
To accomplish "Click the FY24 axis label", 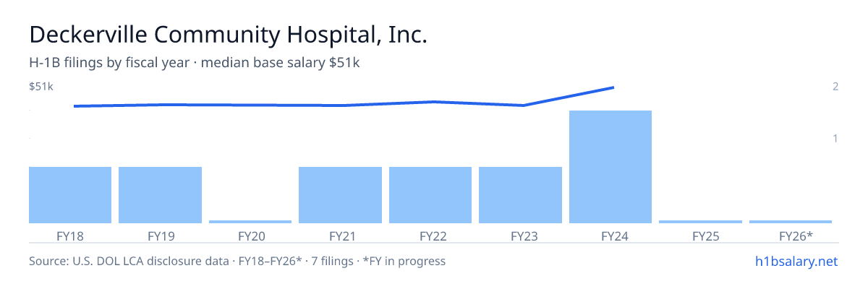I will [610, 236].
